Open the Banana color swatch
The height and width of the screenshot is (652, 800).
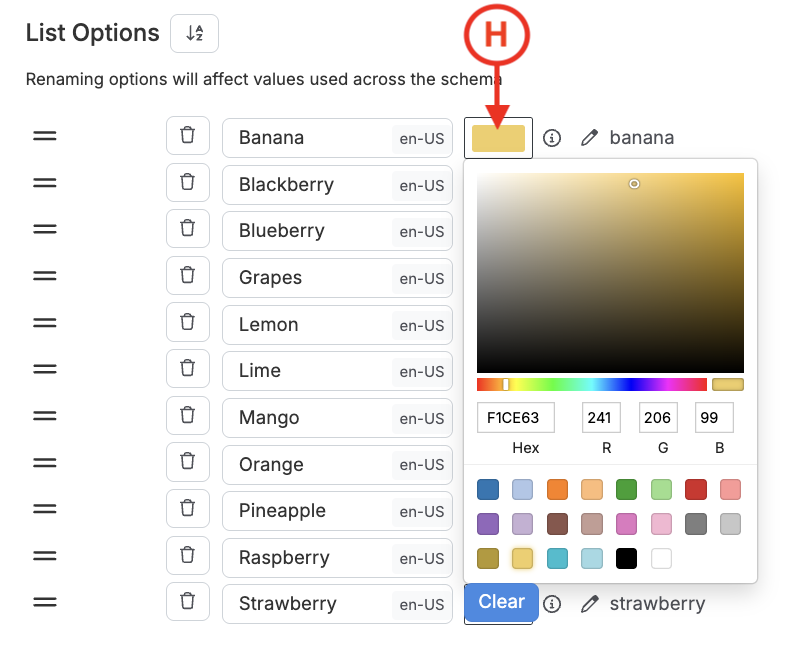point(498,138)
